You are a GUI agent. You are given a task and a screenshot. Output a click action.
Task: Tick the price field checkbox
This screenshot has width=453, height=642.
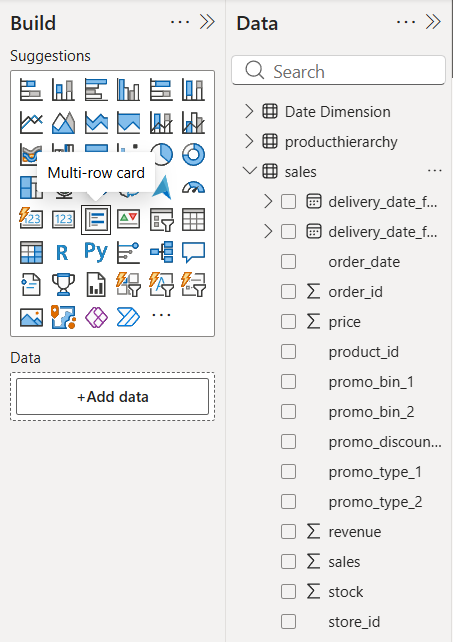pyautogui.click(x=288, y=321)
